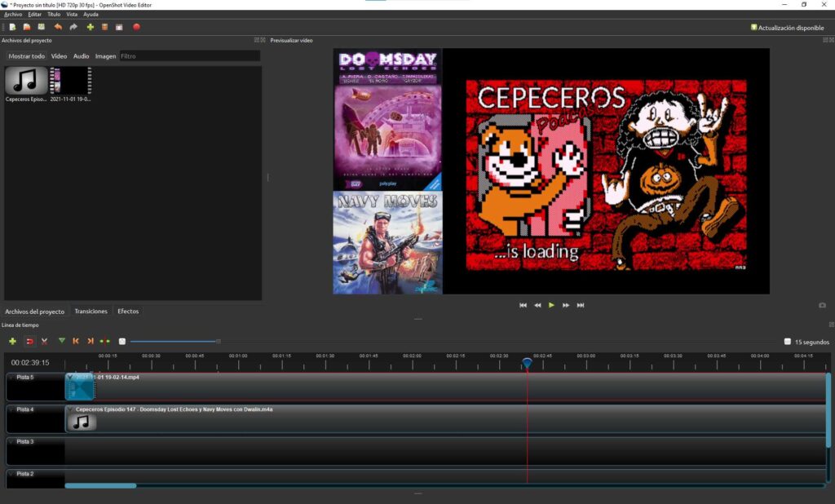
Task: Play the video preview
Action: (x=552, y=305)
